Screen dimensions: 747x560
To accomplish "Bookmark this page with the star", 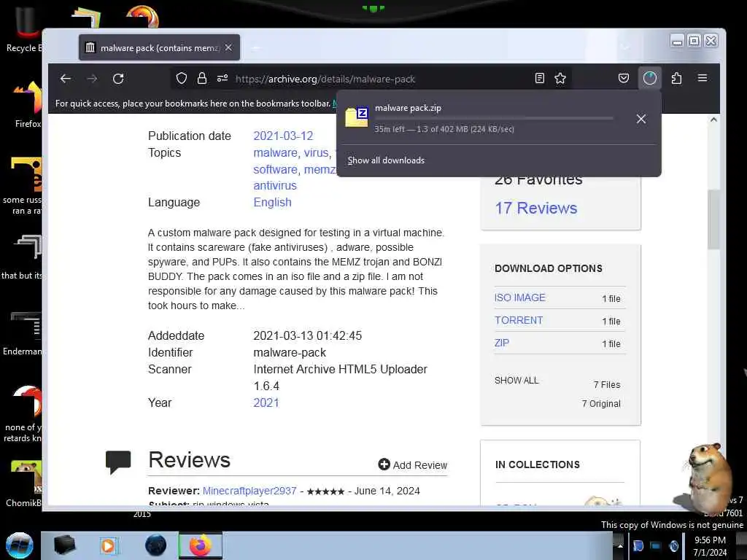I will pyautogui.click(x=560, y=78).
